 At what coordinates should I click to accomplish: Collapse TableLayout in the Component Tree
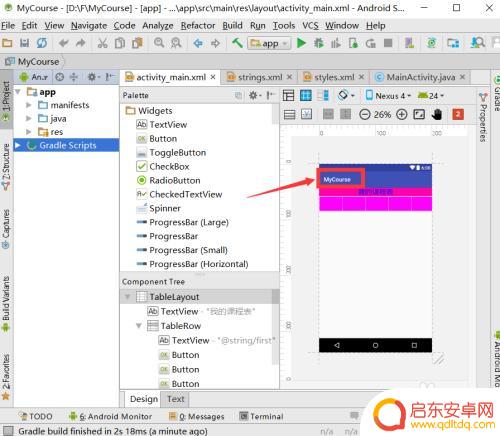pos(128,297)
